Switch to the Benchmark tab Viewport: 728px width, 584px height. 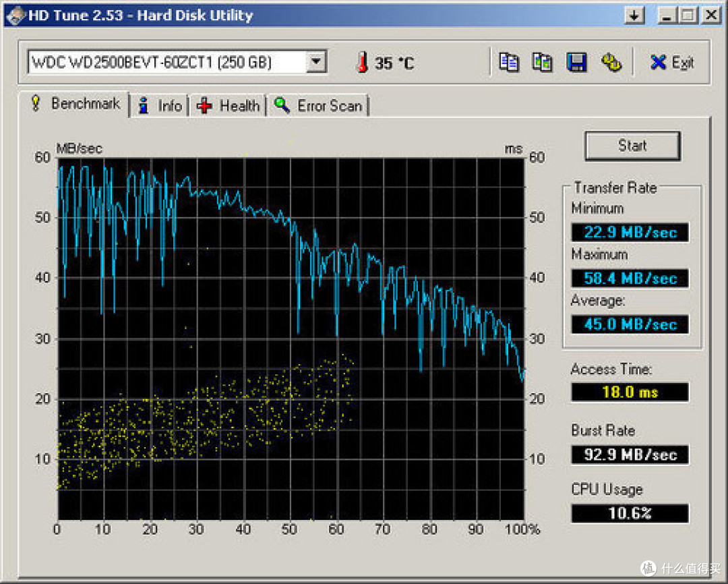pos(74,104)
